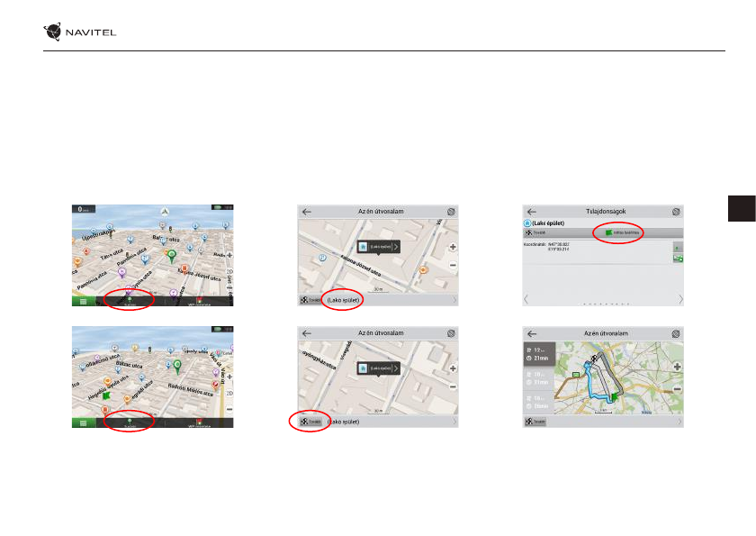This screenshot has height=536, width=756.
Task: Select the first route option showing 21 min
Action: tap(538, 355)
